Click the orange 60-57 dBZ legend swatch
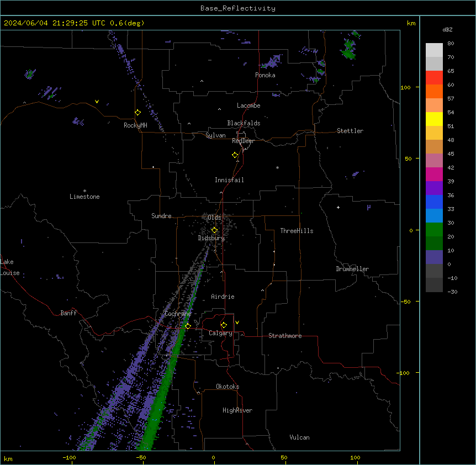Image resolution: width=476 pixels, height=465 pixels. (x=434, y=91)
